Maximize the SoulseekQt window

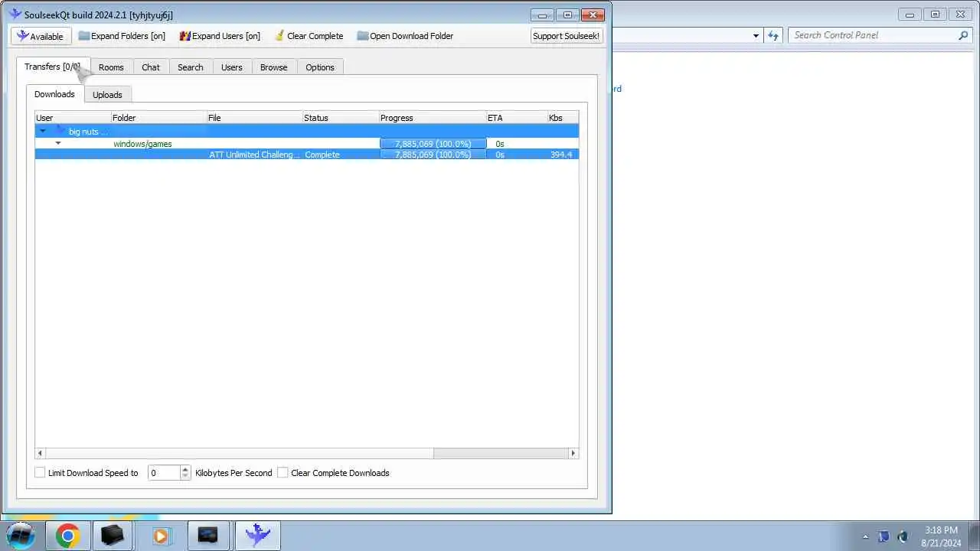click(567, 15)
